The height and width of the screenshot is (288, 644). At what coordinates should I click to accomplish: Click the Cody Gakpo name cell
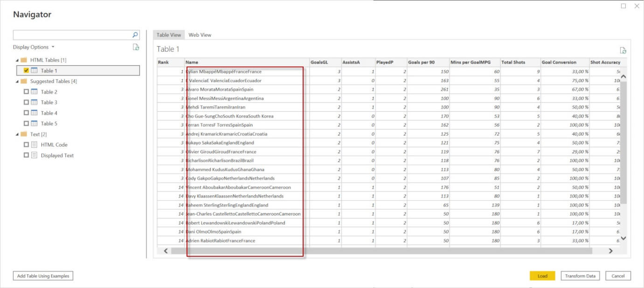tap(247, 178)
